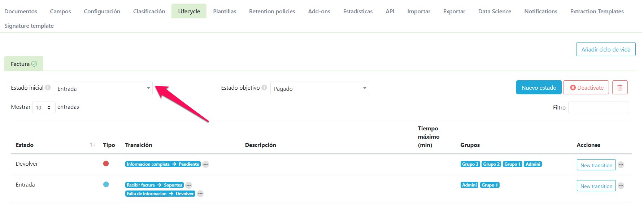This screenshot has height=206, width=644.
Task: Open actions ellipsis for Entrada row
Action: click(621, 186)
